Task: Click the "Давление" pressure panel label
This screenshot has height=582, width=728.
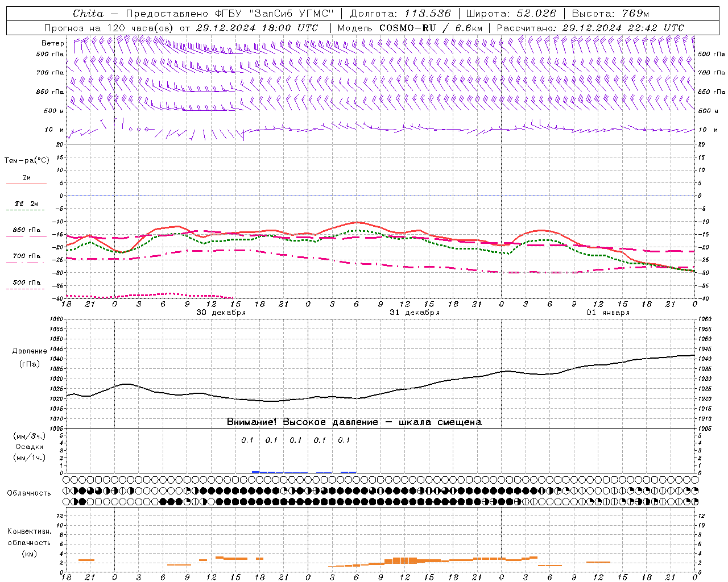Action: (30, 351)
